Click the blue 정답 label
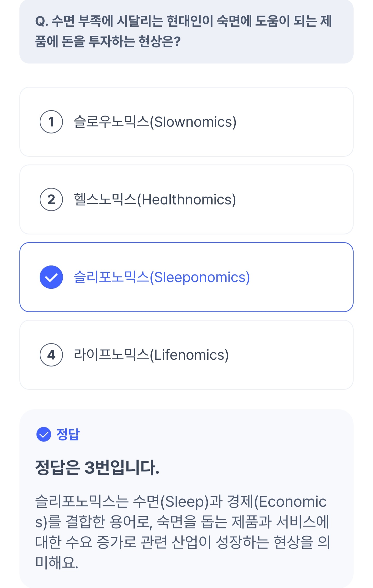The height and width of the screenshot is (588, 373). pyautogui.click(x=68, y=434)
